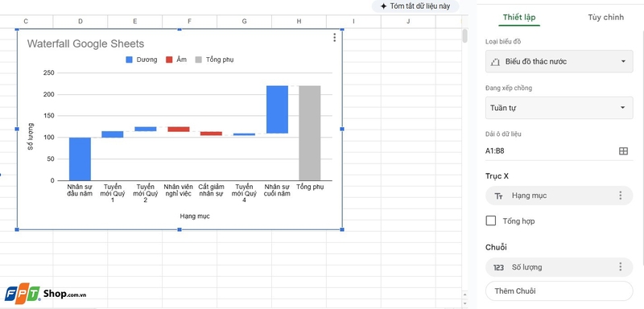This screenshot has width=644, height=309.
Task: Open the chart's three-dot options menu
Action: 334,38
